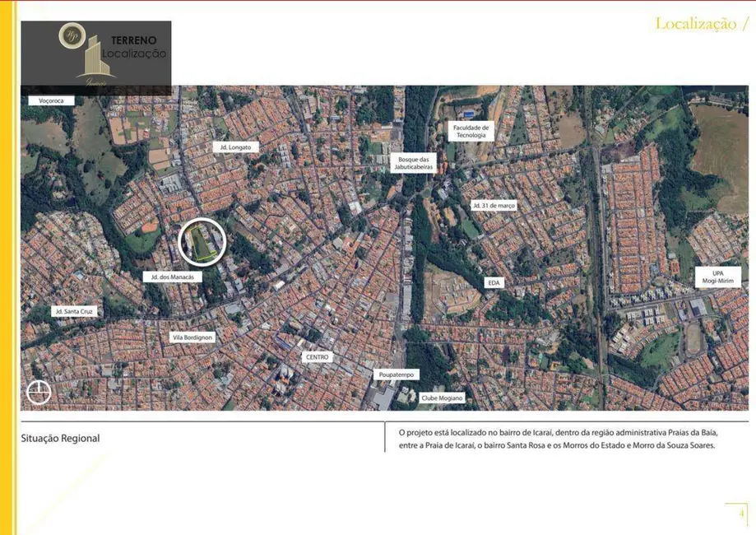Screen dimensions: 756x535
Task: Click the Jd. Longato map label
Action: [x=235, y=147]
